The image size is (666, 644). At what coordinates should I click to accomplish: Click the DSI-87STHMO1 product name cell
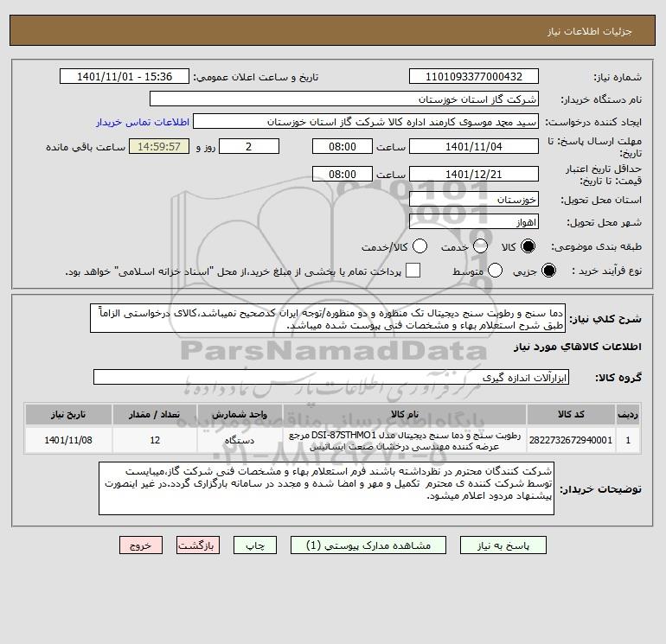[x=405, y=440]
